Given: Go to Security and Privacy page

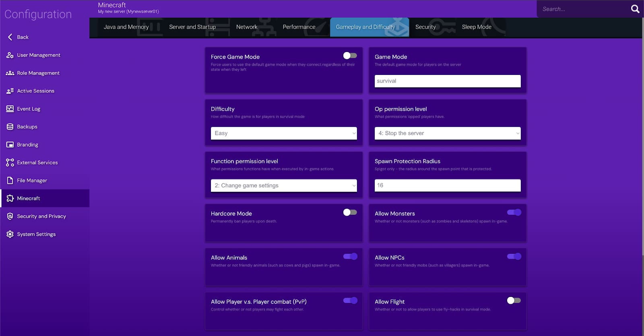Looking at the screenshot, I should pos(41,216).
